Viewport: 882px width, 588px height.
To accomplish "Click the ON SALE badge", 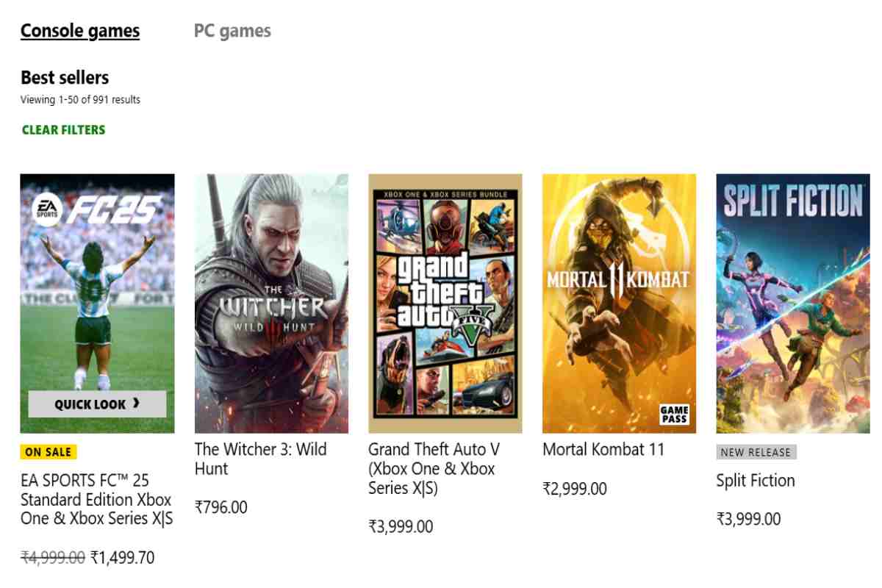I will click(x=49, y=452).
